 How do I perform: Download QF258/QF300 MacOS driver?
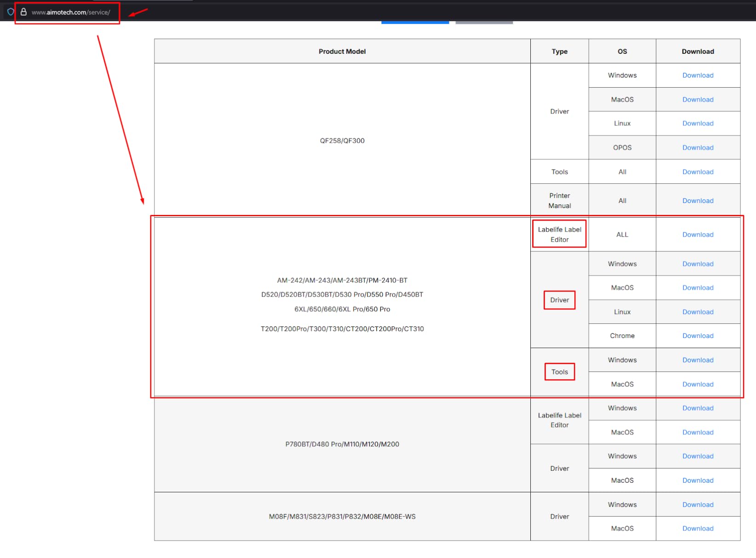[697, 100]
